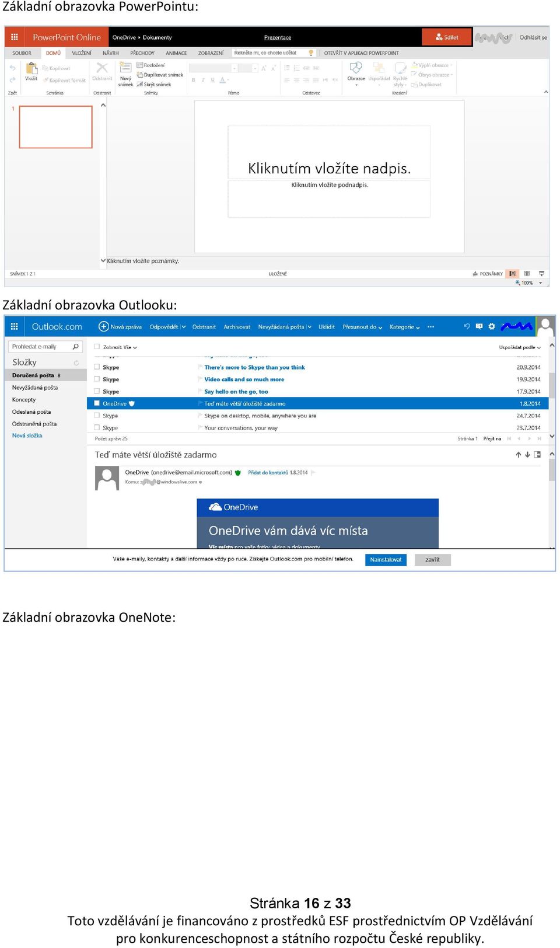Toggle POZNÁMKY notes in status bar
Image resolution: width=560 pixels, height=948 pixels.
click(488, 274)
